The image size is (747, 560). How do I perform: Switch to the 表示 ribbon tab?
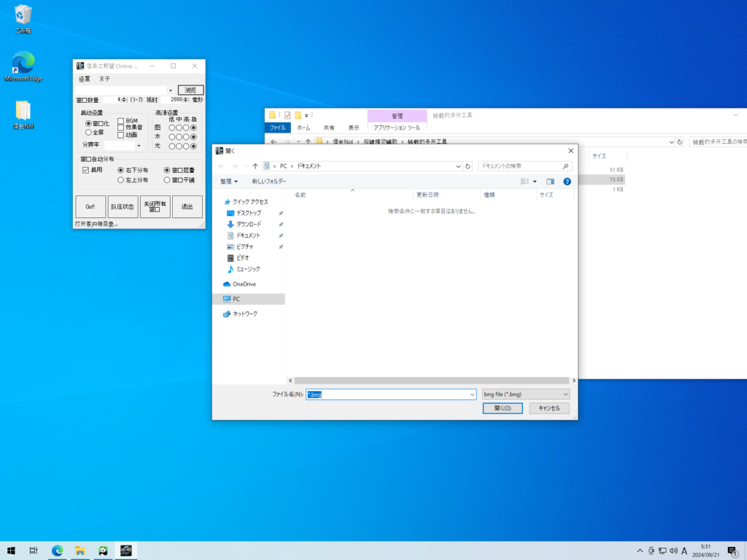coord(353,127)
